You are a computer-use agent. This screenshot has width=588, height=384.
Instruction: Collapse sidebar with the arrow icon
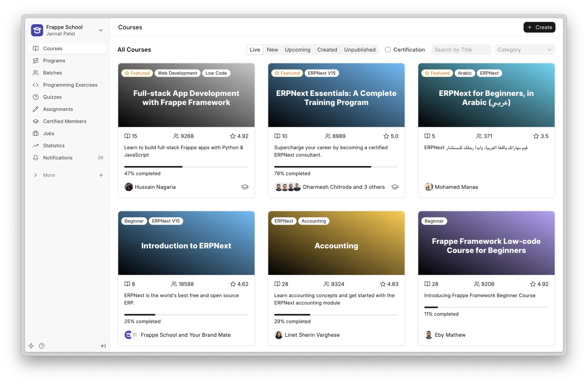[103, 346]
